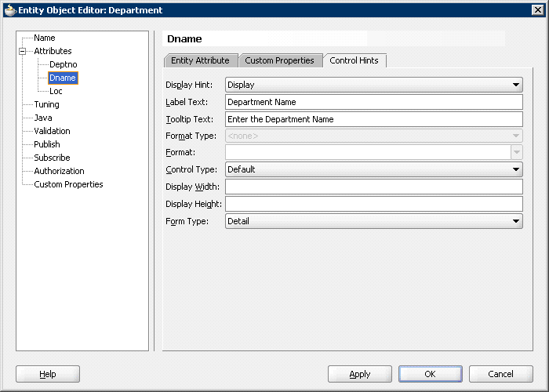Click the Cancel button

click(500, 374)
